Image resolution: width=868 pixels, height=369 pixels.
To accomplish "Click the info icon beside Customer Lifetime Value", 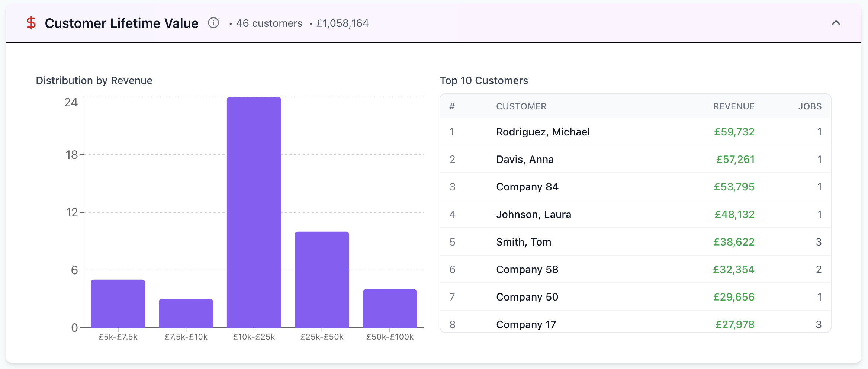I will tap(213, 23).
